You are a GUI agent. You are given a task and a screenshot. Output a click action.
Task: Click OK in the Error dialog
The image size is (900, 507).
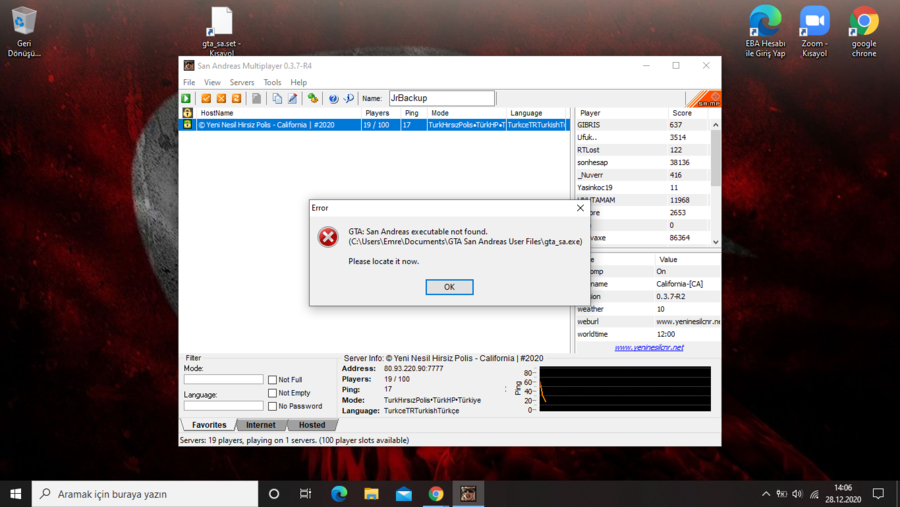[449, 287]
